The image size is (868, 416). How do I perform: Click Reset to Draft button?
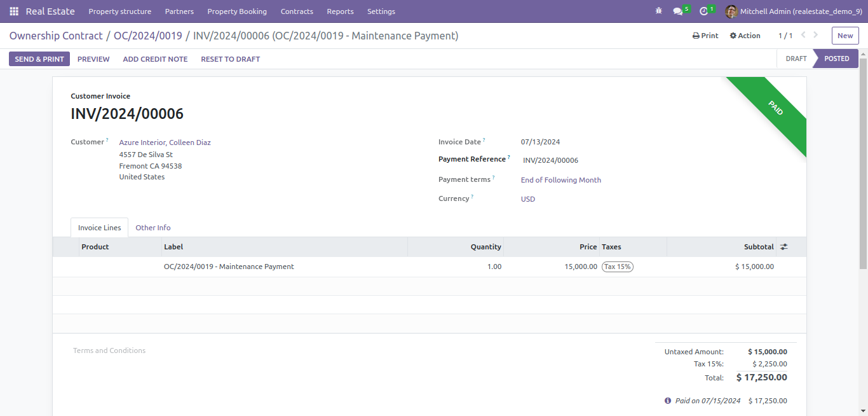[231, 59]
